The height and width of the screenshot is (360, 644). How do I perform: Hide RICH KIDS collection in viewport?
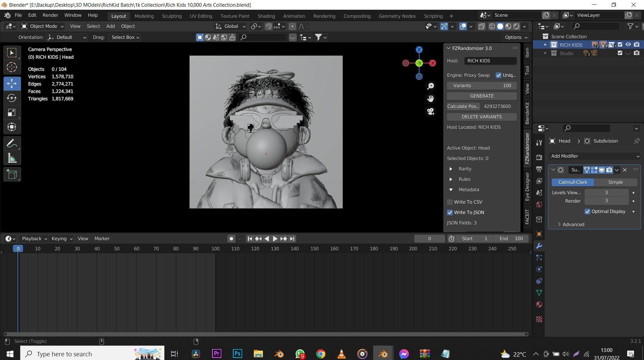pos(628,45)
